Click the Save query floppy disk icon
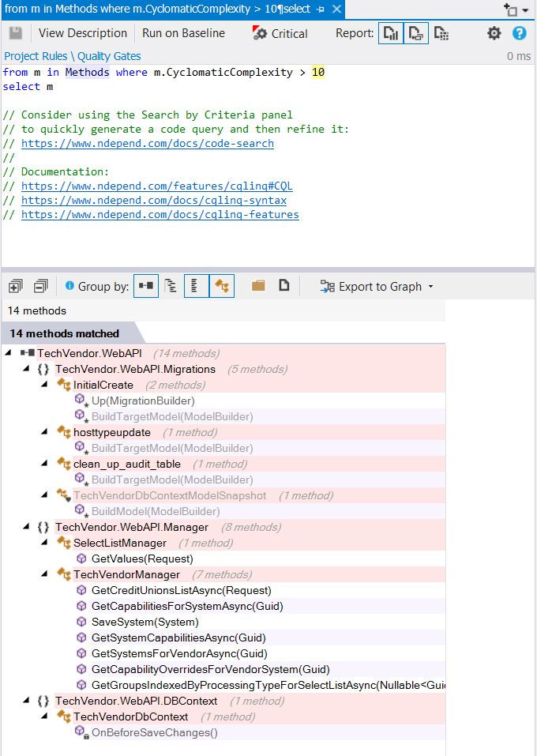The height and width of the screenshot is (756, 537). coord(16,33)
